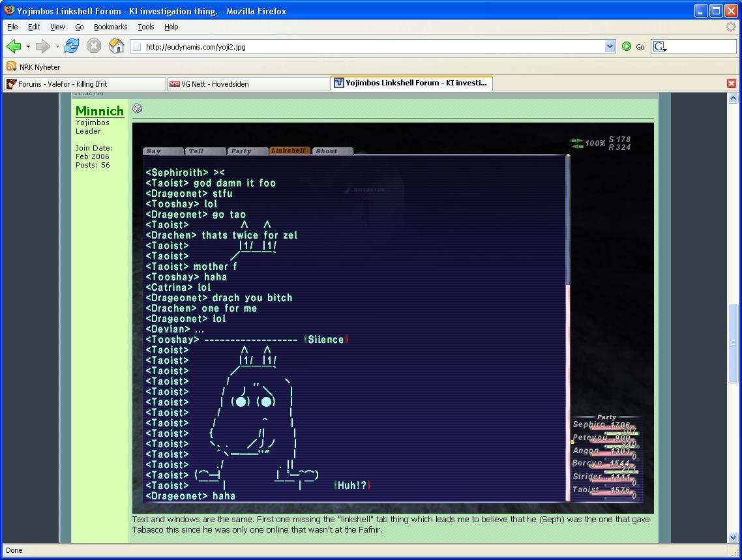Click the post icon next to Minnich
The height and width of the screenshot is (560, 742).
[138, 108]
